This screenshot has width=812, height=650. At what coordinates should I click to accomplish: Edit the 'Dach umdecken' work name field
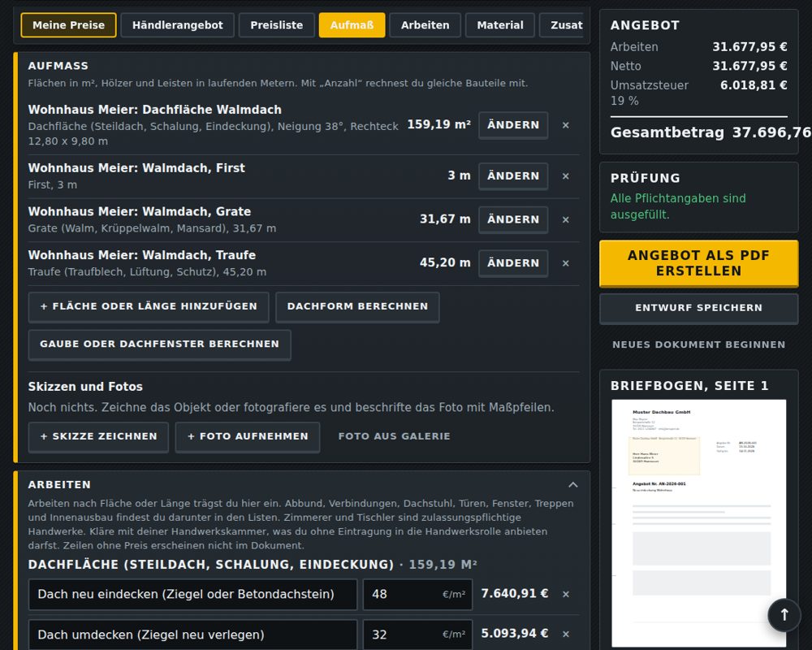pyautogui.click(x=192, y=635)
